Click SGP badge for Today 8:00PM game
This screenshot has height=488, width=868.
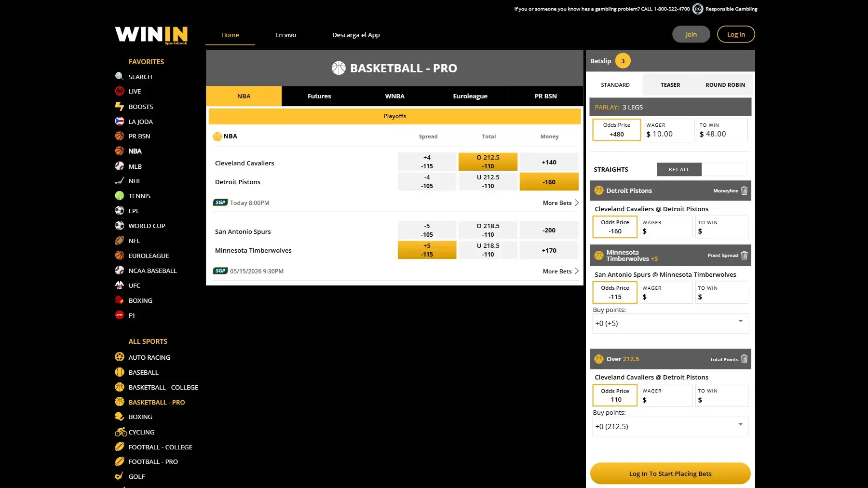coord(220,203)
